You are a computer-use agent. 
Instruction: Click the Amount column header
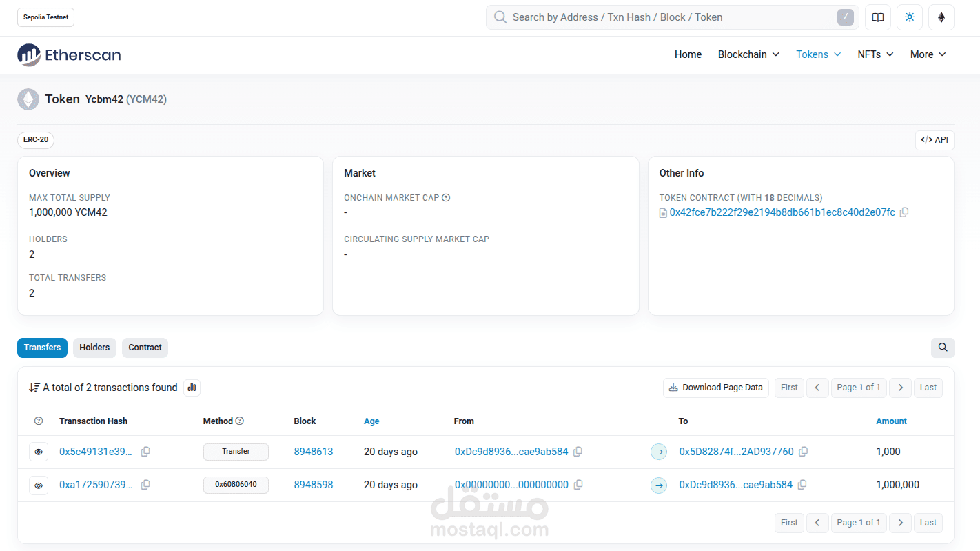[891, 421]
